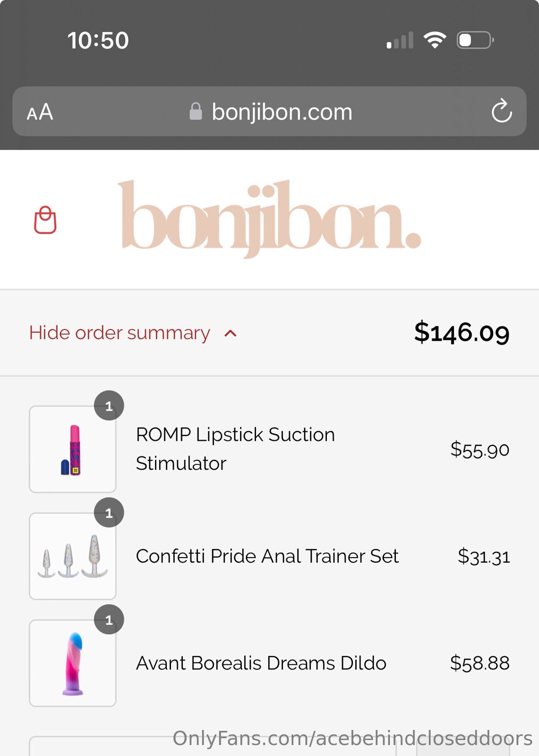Tap the quantity badge on ROMP Lipstick
The image size is (539, 756).
109,406
